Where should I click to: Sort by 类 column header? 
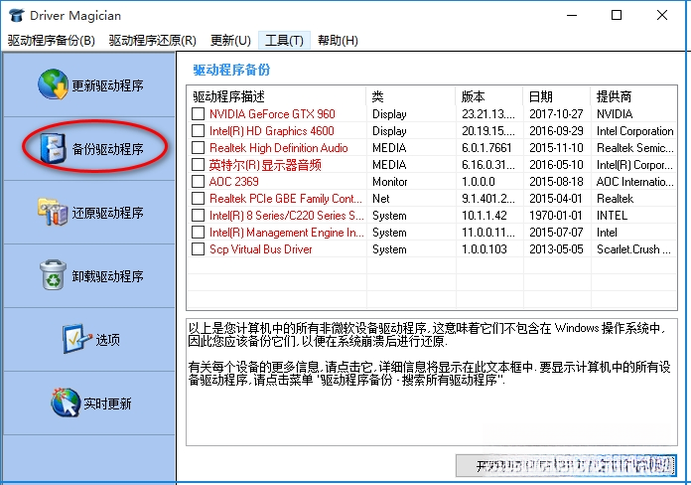(411, 96)
